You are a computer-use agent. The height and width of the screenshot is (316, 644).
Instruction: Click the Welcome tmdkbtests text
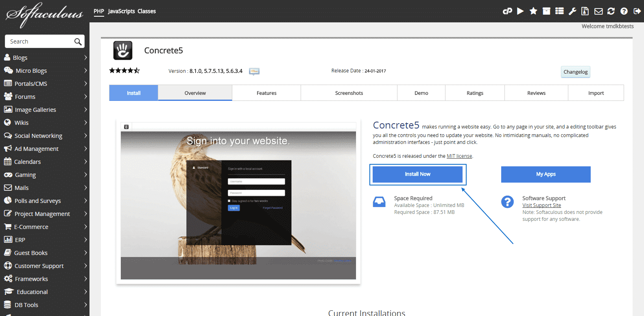click(x=608, y=26)
